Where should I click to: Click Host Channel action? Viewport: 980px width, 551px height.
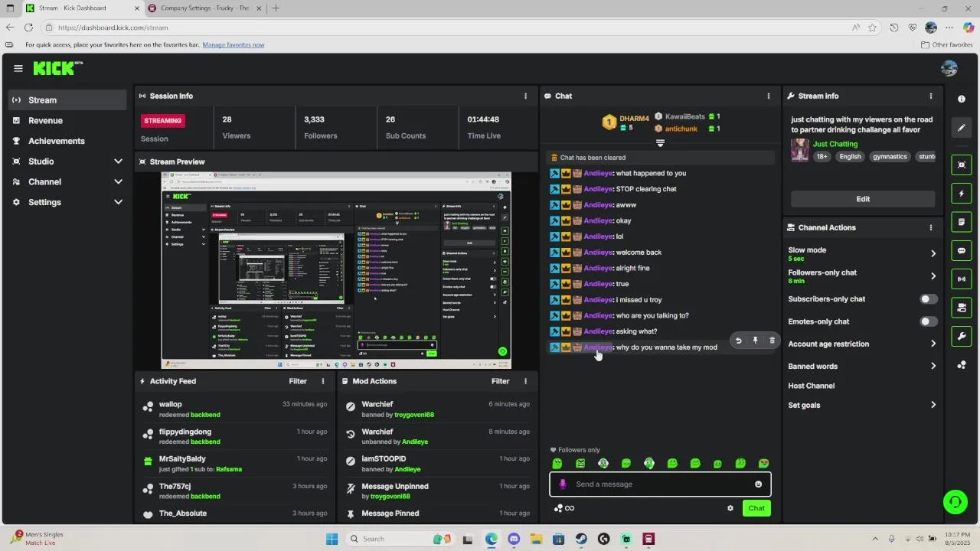click(812, 386)
